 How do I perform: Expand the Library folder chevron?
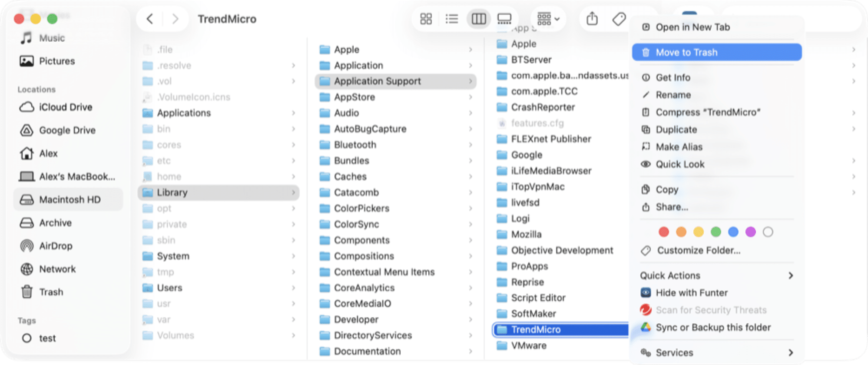294,192
